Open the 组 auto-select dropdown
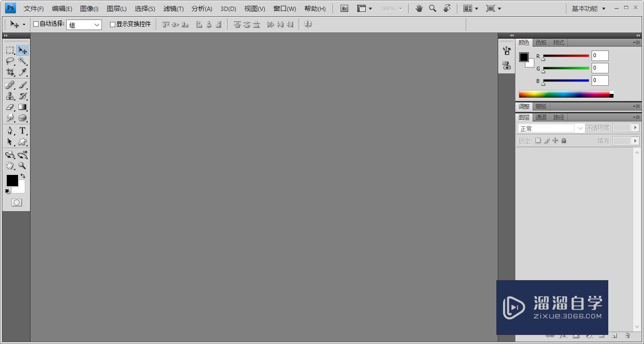Screen dimensions: 644x344 (x=84, y=25)
